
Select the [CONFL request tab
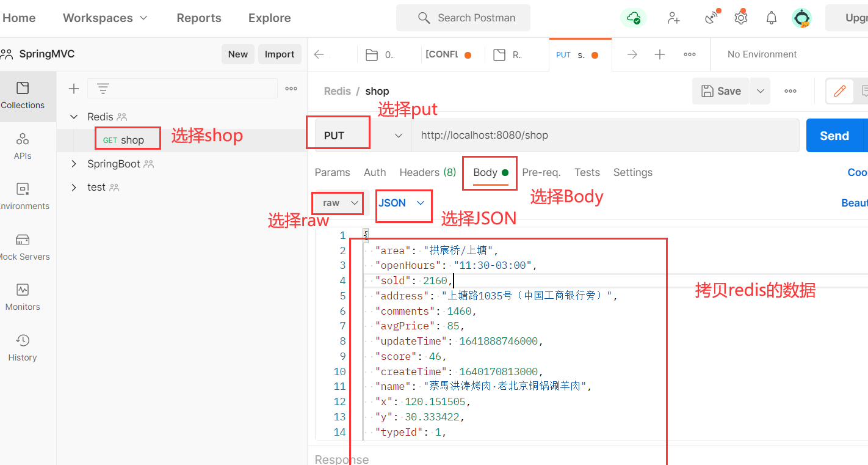coord(447,54)
